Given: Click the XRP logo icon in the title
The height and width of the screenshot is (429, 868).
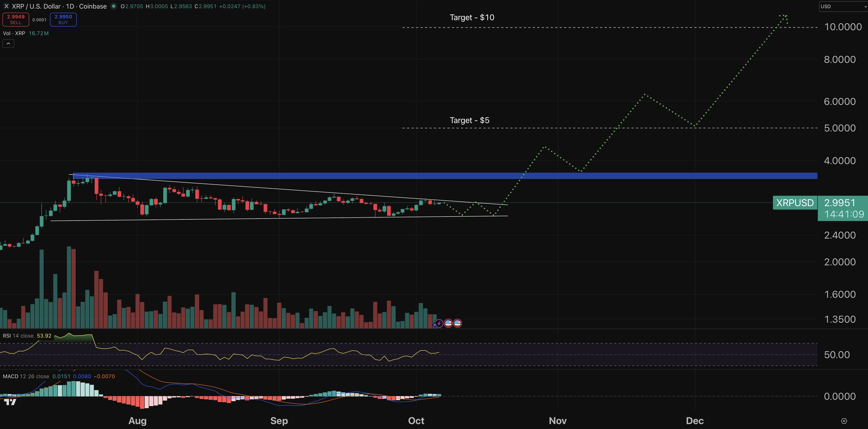Looking at the screenshot, I should (x=6, y=6).
